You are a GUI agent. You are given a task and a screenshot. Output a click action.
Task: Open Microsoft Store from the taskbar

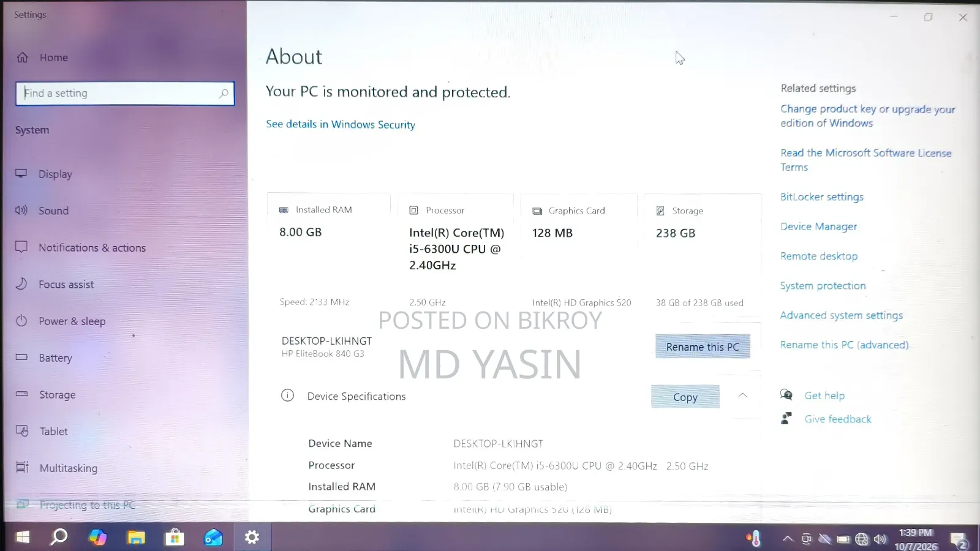coord(175,538)
